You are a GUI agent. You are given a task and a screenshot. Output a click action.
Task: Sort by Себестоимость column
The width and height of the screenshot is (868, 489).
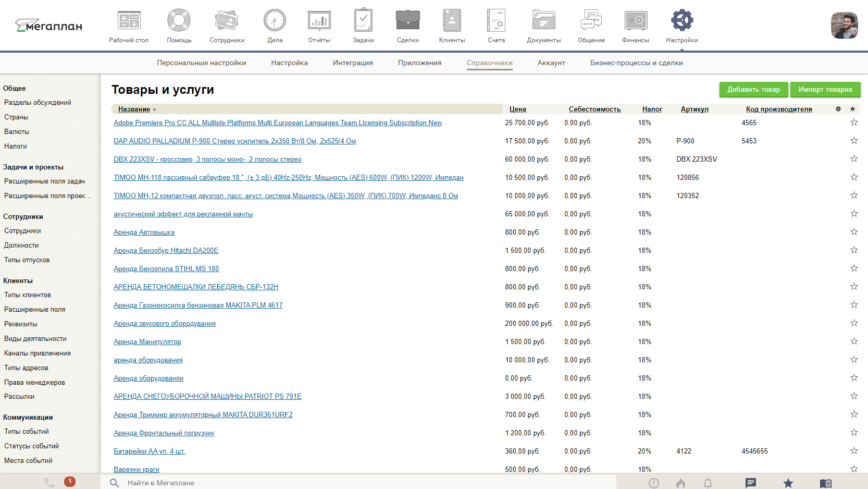(594, 109)
